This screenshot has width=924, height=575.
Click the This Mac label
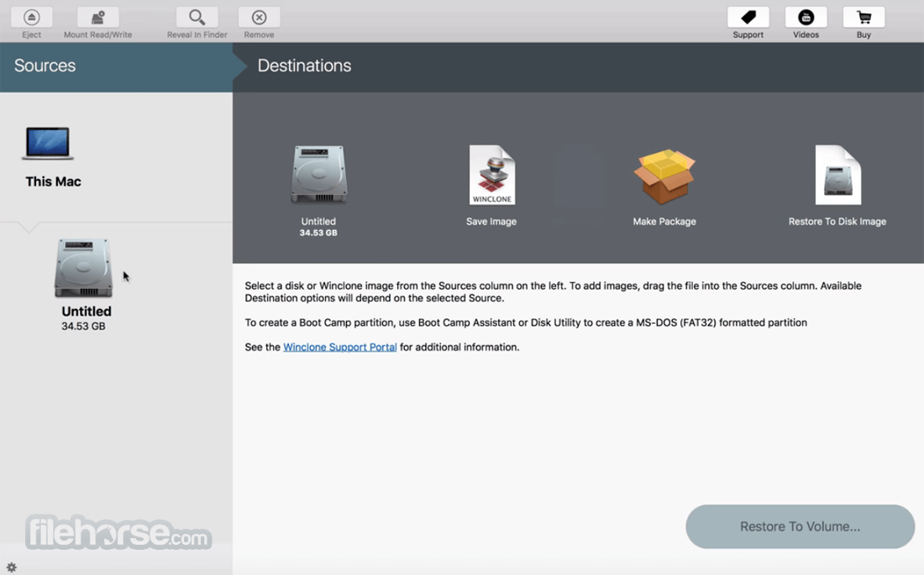pos(53,181)
